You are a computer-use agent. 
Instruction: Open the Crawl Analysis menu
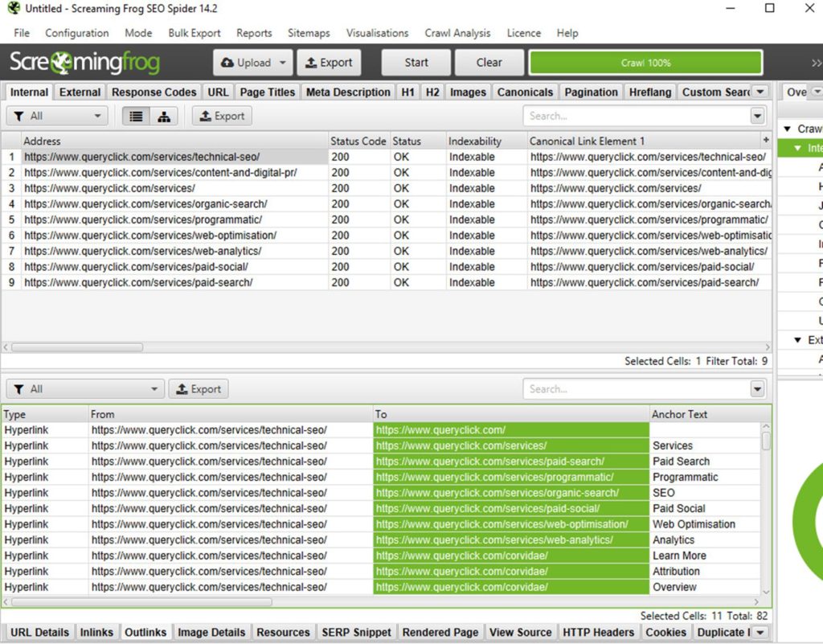coord(457,33)
